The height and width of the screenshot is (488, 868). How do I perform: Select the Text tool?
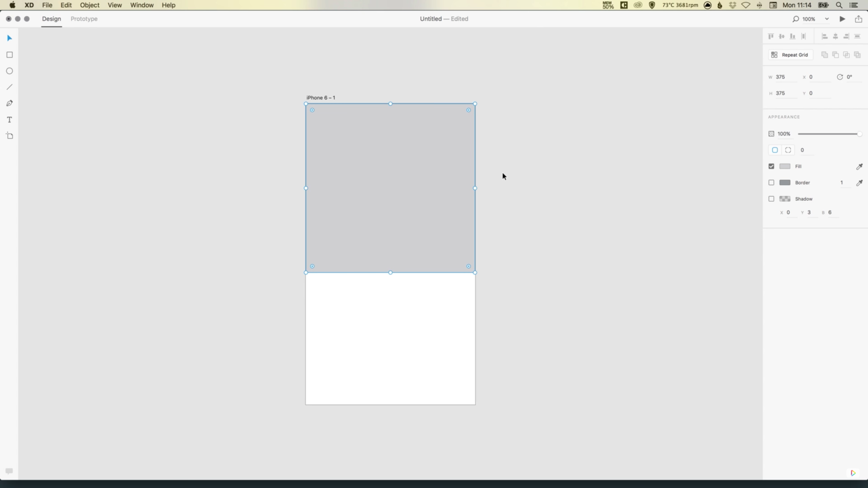[9, 119]
